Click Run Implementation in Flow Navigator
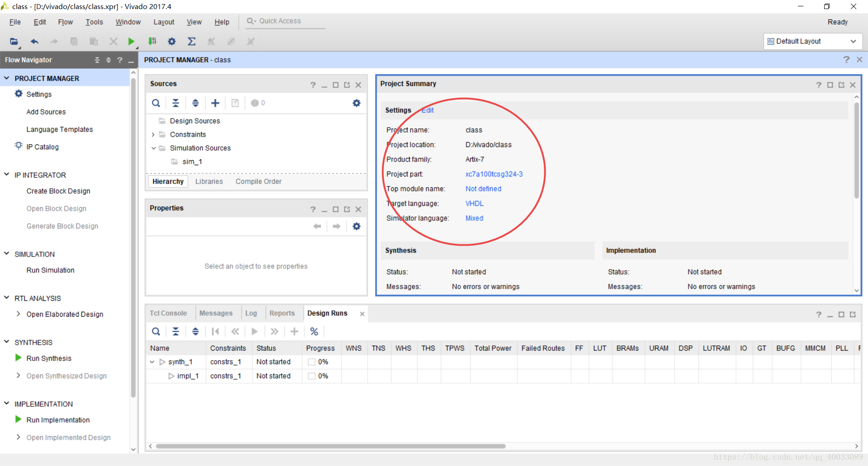 pyautogui.click(x=58, y=420)
